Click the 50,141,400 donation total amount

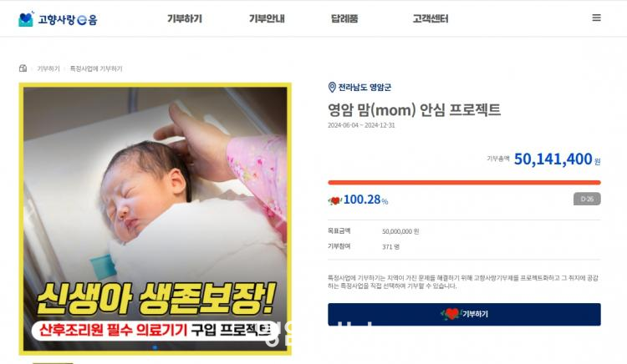click(x=553, y=159)
